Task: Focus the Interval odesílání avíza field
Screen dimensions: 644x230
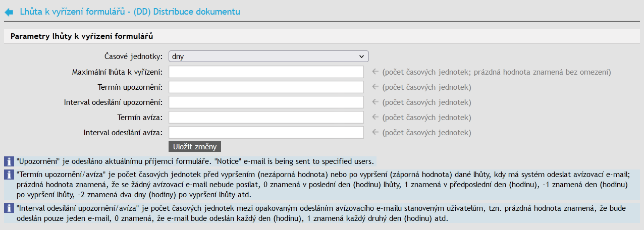Action: pyautogui.click(x=266, y=133)
